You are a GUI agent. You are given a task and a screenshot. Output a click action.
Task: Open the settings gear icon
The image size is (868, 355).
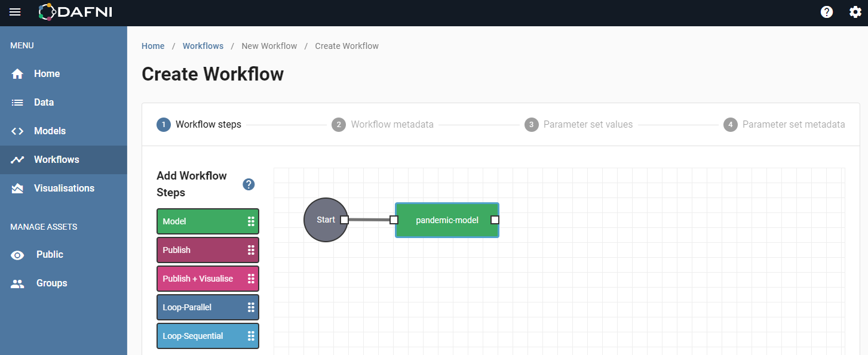click(855, 11)
